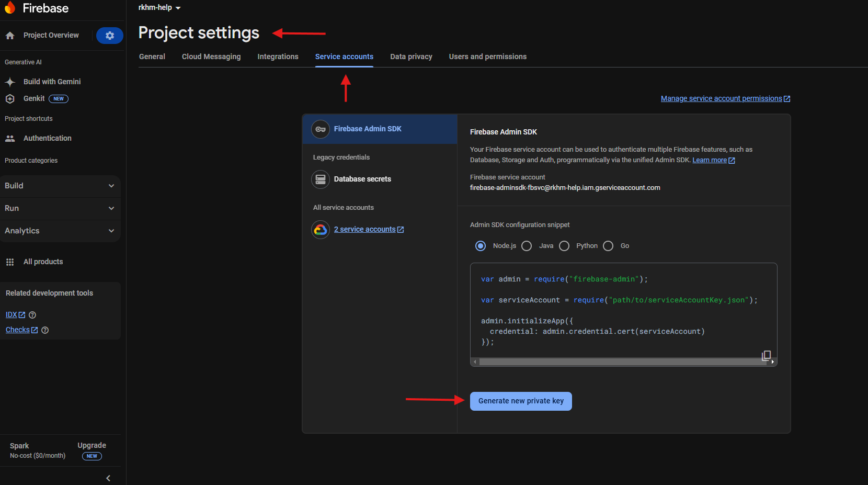Expand the Run category

click(x=60, y=209)
